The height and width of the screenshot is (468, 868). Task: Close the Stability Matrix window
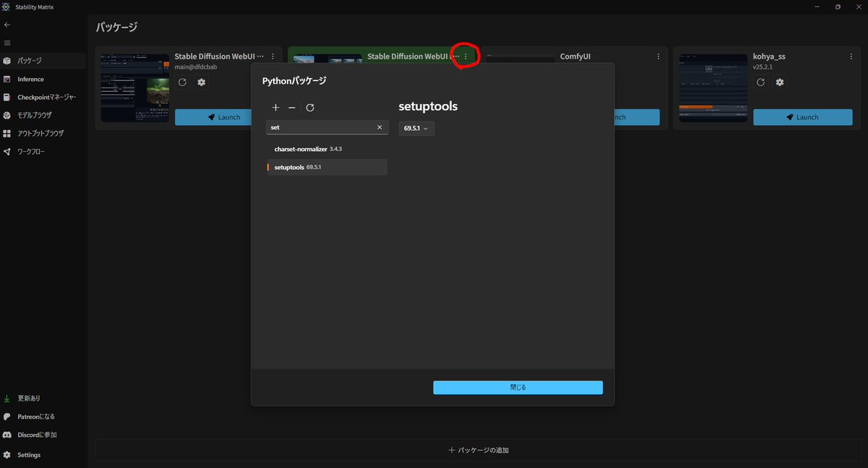858,7
